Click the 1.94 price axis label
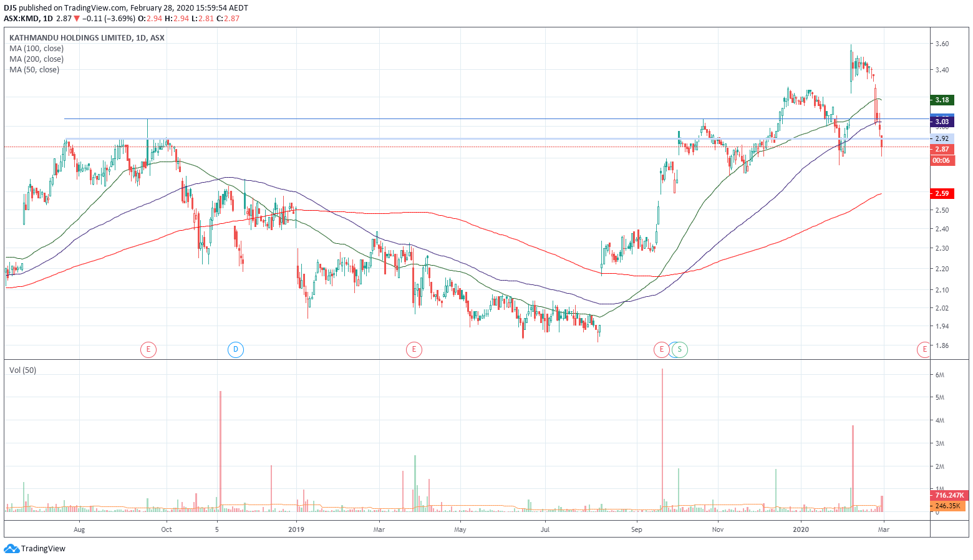Viewport: 973px width, 560px height. pyautogui.click(x=942, y=326)
